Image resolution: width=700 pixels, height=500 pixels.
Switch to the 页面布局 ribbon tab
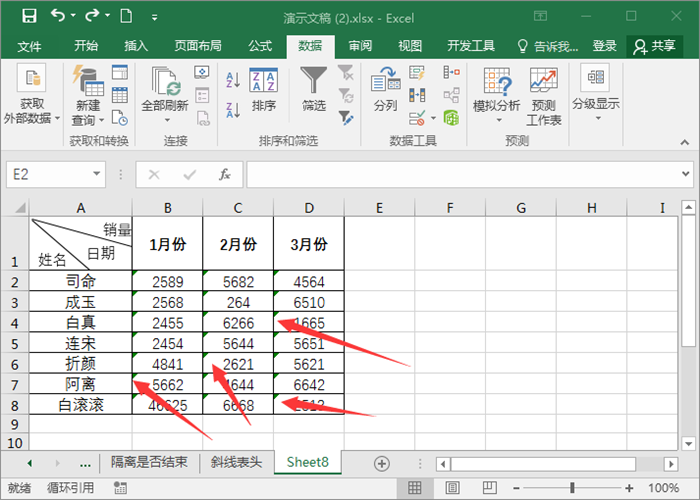198,46
